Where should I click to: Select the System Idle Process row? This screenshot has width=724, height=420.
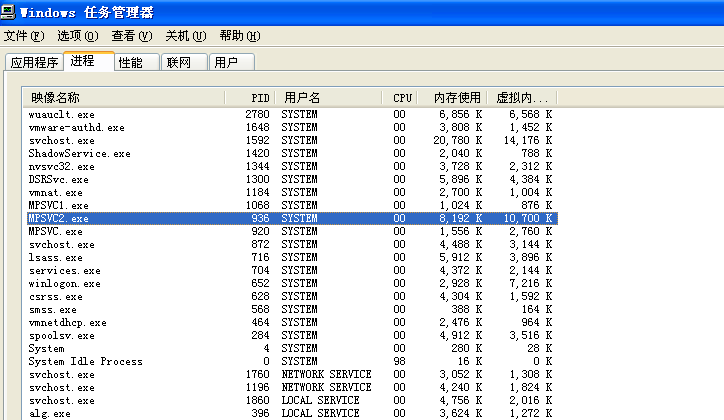[x=85, y=362]
